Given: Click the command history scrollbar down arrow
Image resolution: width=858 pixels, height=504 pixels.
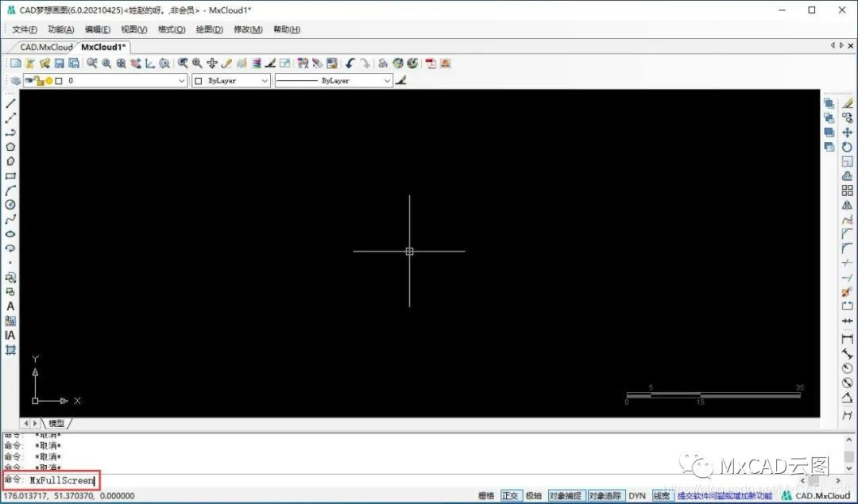Looking at the screenshot, I should coord(848,468).
